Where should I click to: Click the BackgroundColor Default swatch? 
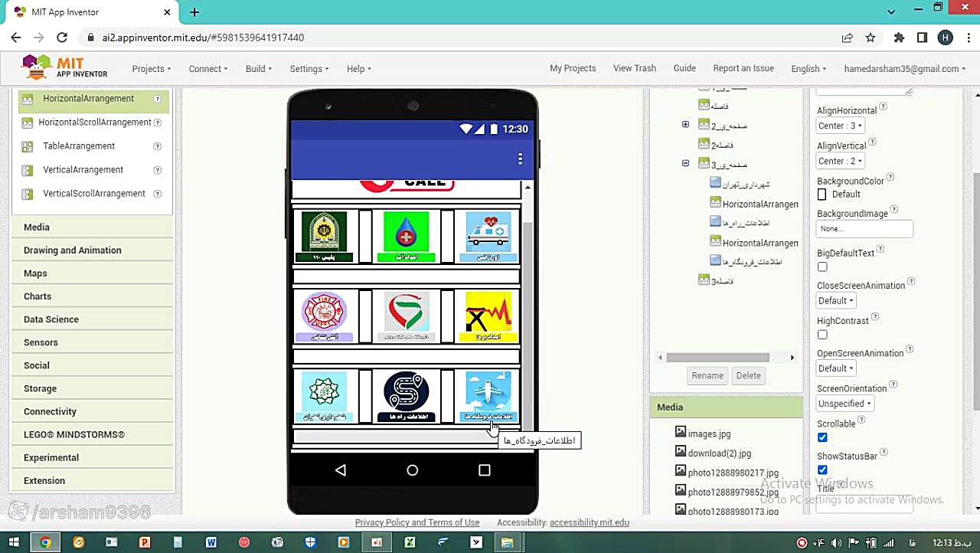point(822,195)
